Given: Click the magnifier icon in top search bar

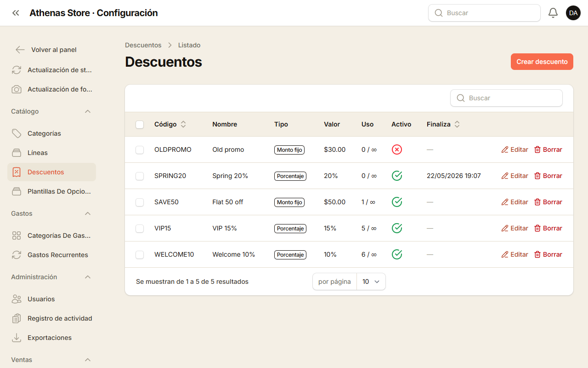Looking at the screenshot, I should (x=439, y=13).
